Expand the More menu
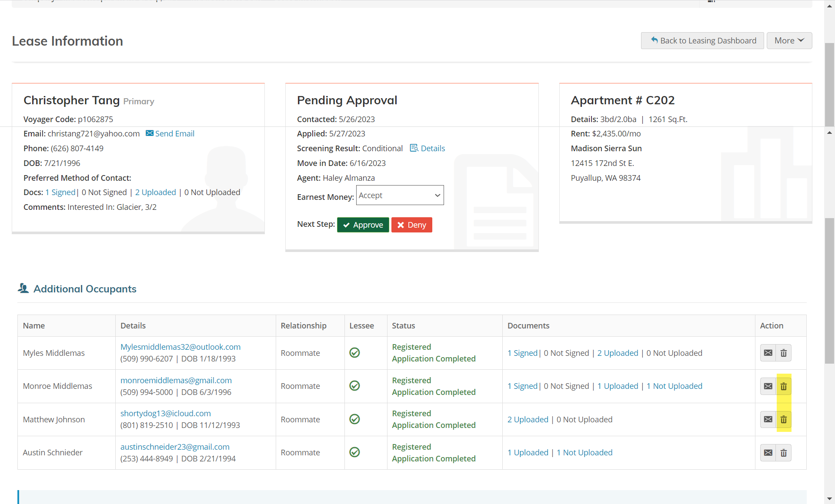835x504 pixels. [789, 40]
